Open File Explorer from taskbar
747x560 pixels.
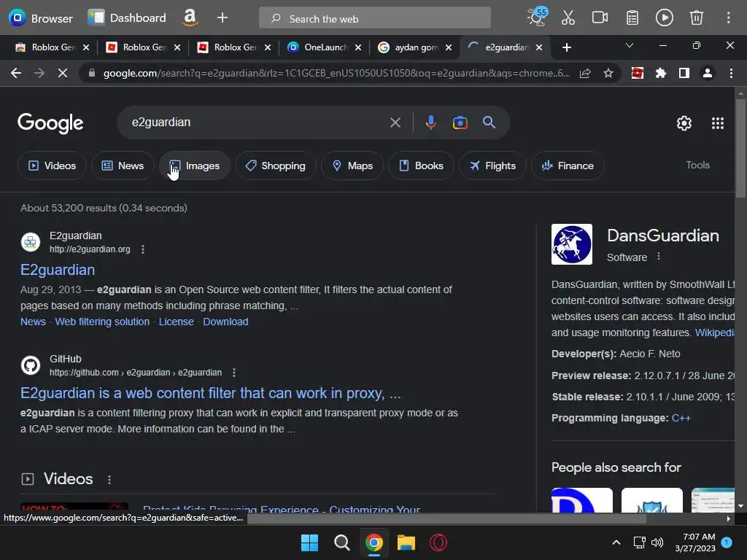406,542
